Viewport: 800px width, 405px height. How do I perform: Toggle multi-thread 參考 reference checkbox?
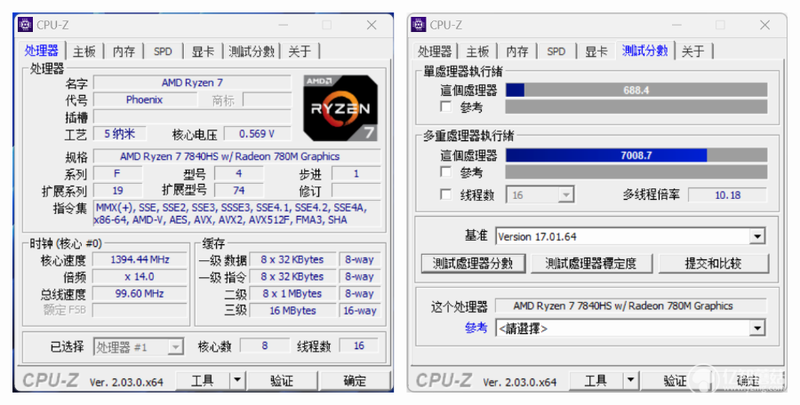[x=446, y=172]
